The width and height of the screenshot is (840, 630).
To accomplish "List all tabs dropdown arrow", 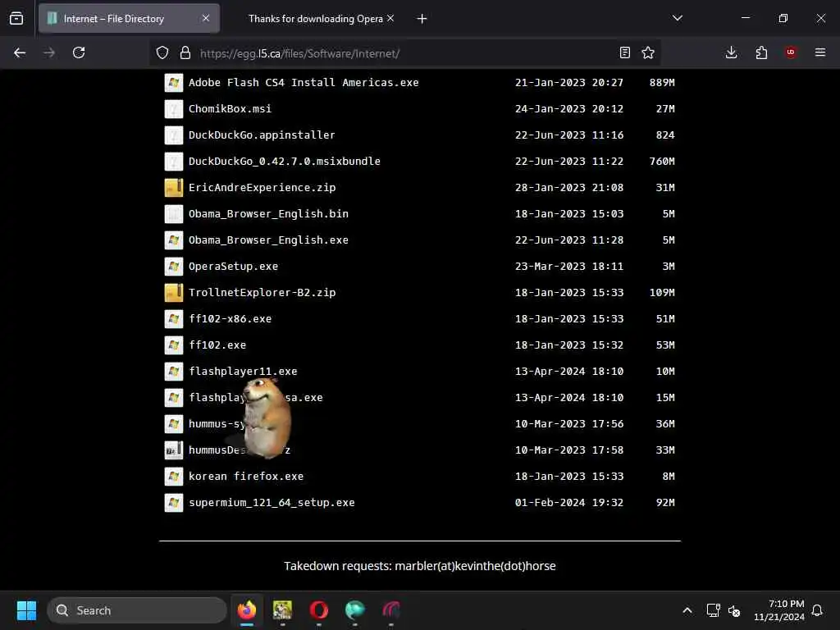I will point(678,18).
